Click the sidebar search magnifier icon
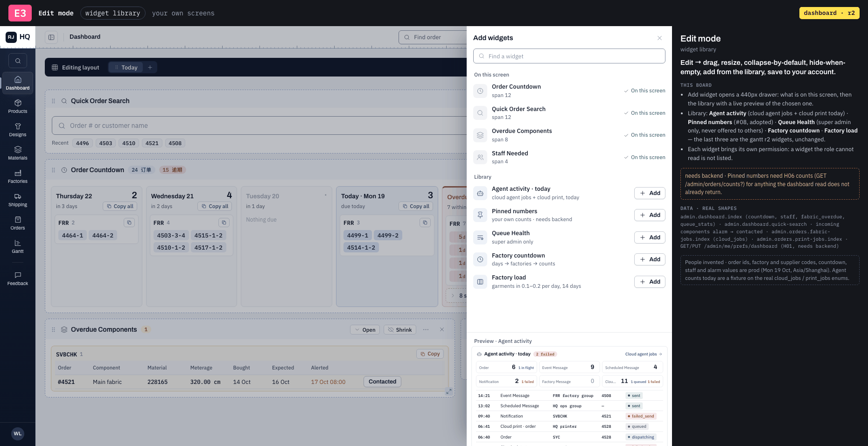Viewport: 868px width, 446px height. 18,61
